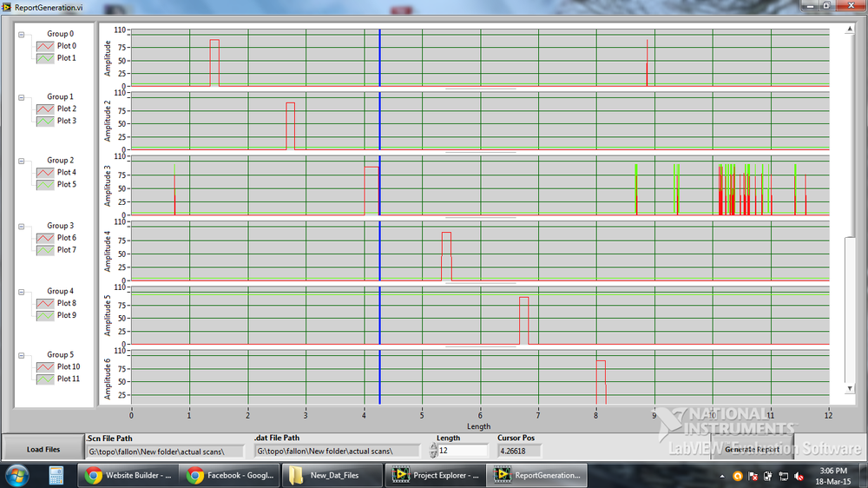868x488 pixels.
Task: Select the Group 0 label
Action: pyautogui.click(x=61, y=34)
